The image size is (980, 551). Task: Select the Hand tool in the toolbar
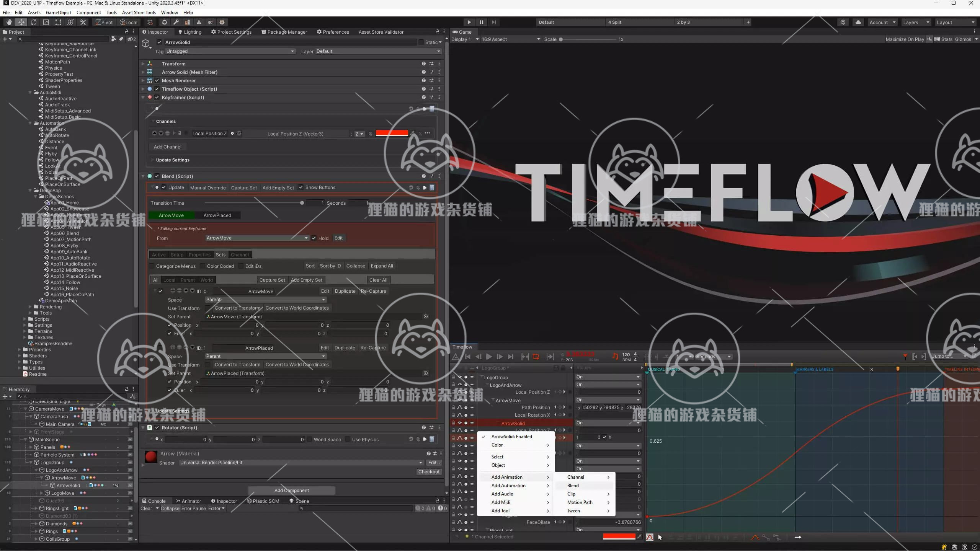coord(9,22)
